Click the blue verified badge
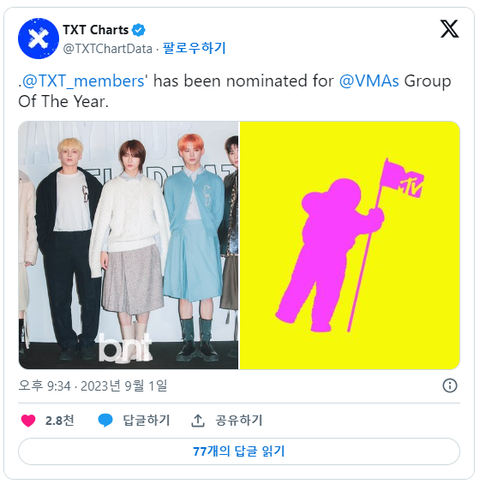Screen dimensions: 480x484 138,30
